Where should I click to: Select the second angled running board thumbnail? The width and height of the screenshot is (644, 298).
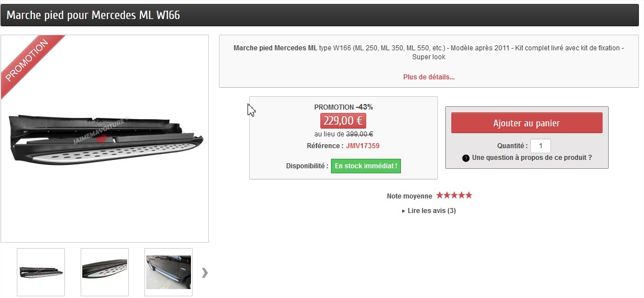point(105,272)
